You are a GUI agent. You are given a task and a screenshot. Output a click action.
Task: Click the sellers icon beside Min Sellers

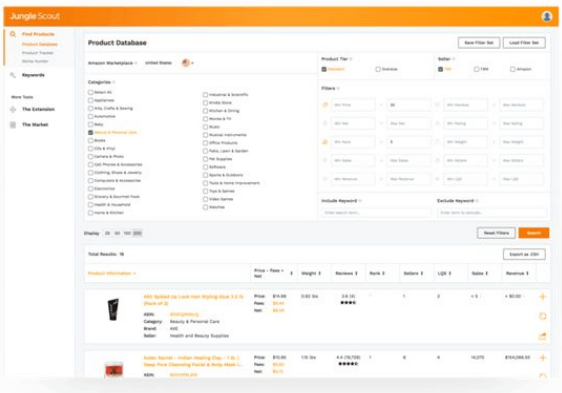point(437,161)
